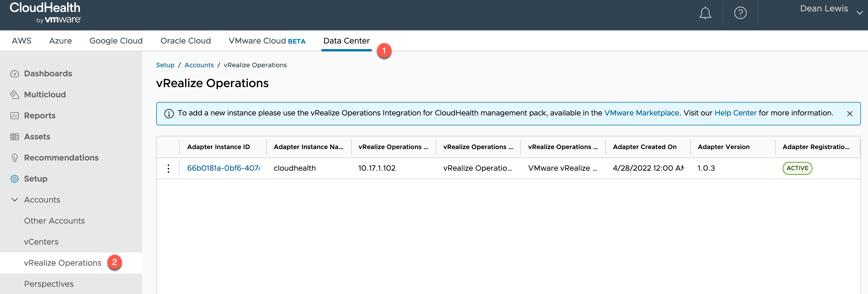Click the info circle icon in the banner

169,113
